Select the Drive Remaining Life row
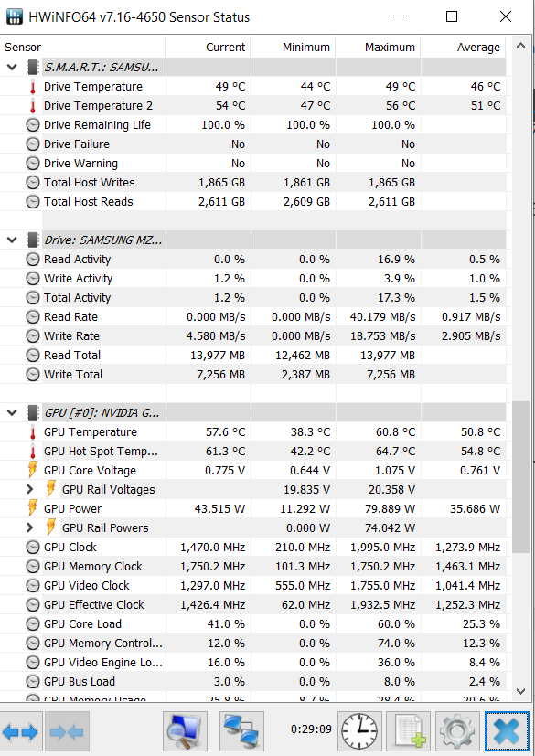 tap(252, 125)
